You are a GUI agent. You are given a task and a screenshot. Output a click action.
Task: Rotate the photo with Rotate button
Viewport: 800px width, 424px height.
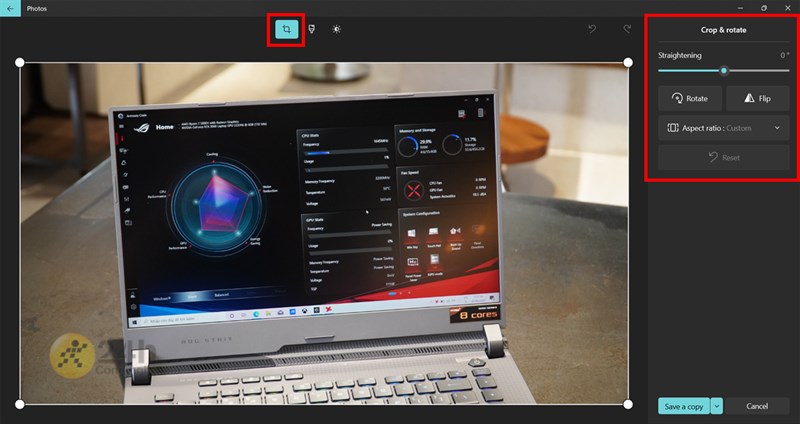tap(690, 99)
